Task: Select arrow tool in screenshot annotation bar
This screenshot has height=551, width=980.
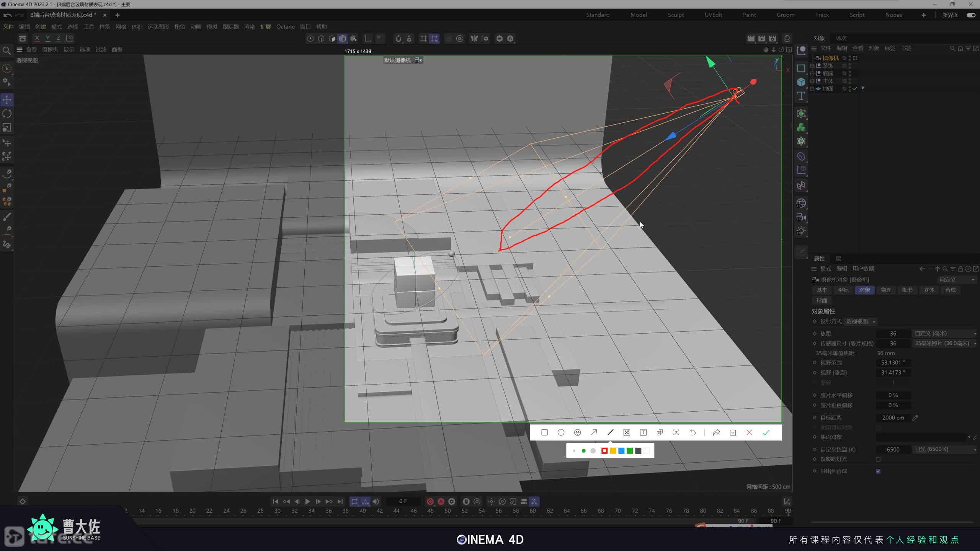Action: (594, 432)
